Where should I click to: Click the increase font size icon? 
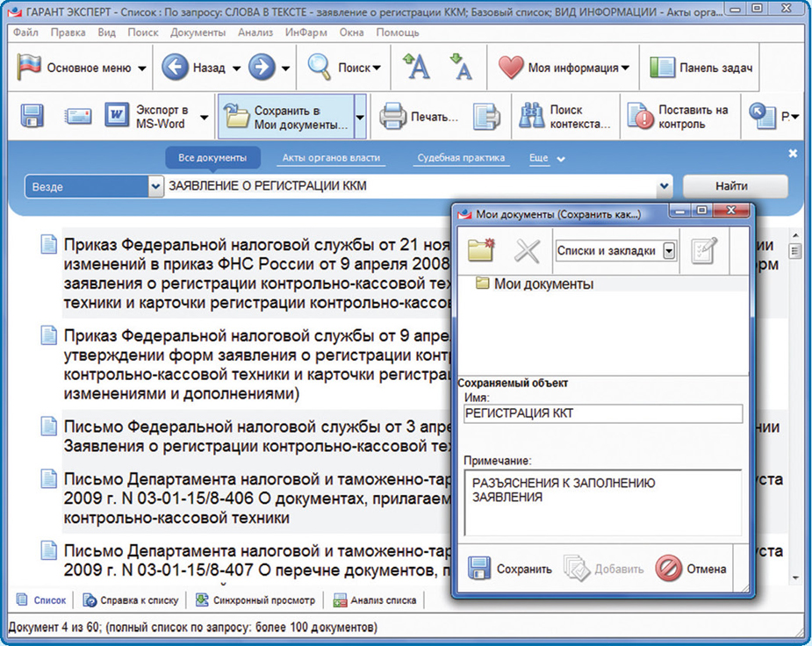click(416, 68)
